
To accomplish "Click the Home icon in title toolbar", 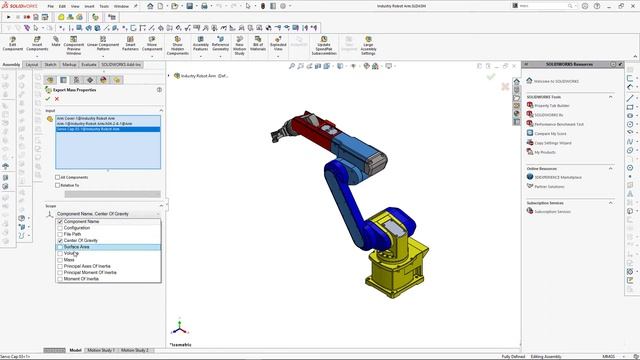I will click(150, 6).
